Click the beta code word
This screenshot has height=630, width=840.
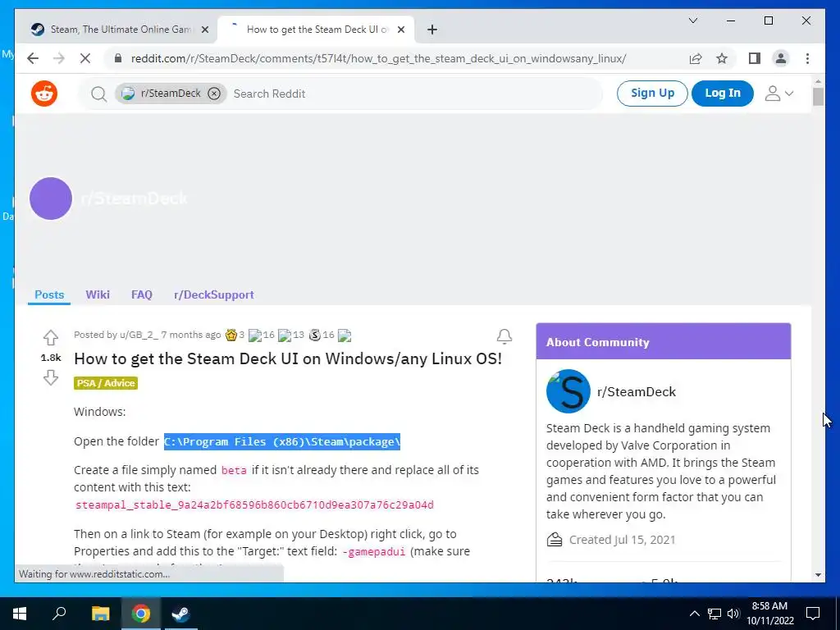[234, 470]
